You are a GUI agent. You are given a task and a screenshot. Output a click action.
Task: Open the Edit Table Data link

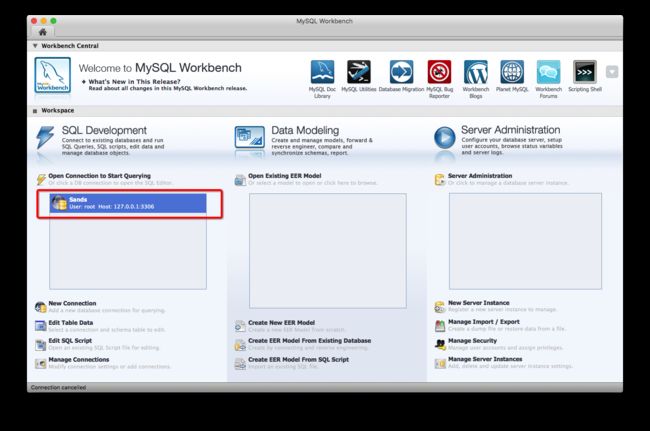click(x=71, y=322)
